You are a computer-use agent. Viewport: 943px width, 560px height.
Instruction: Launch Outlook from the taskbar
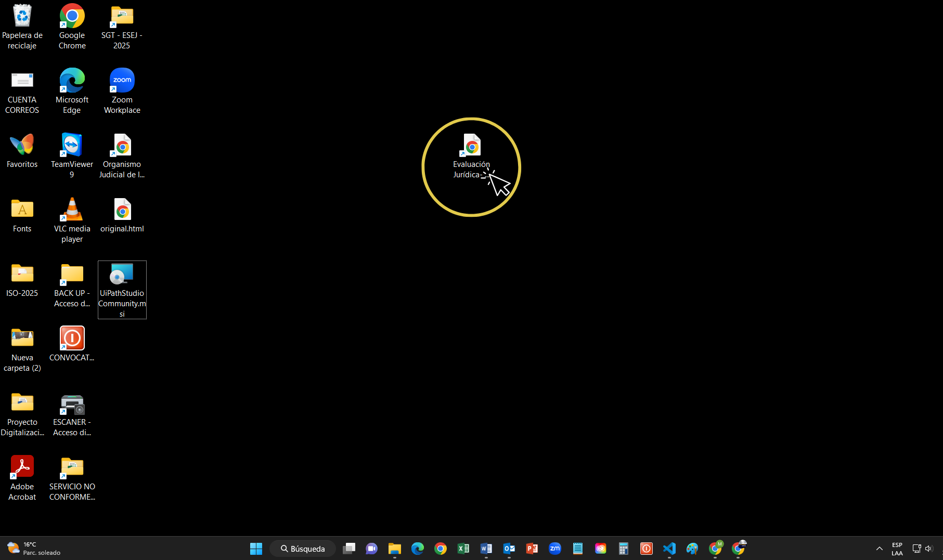pyautogui.click(x=509, y=549)
